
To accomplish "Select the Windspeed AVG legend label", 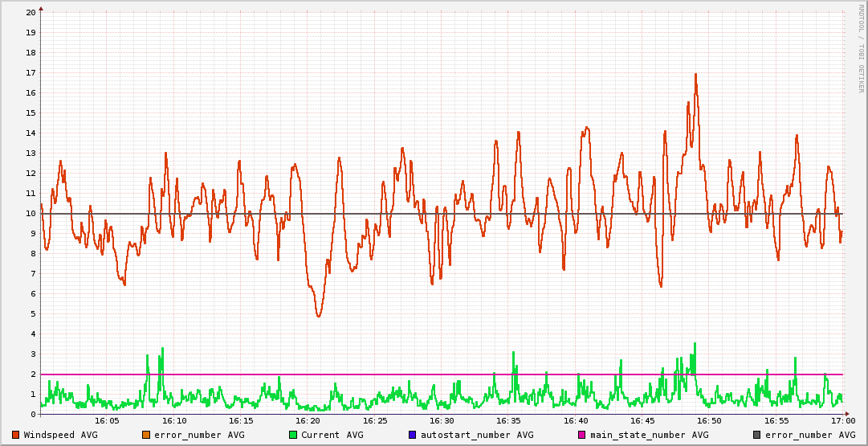I will point(61,435).
